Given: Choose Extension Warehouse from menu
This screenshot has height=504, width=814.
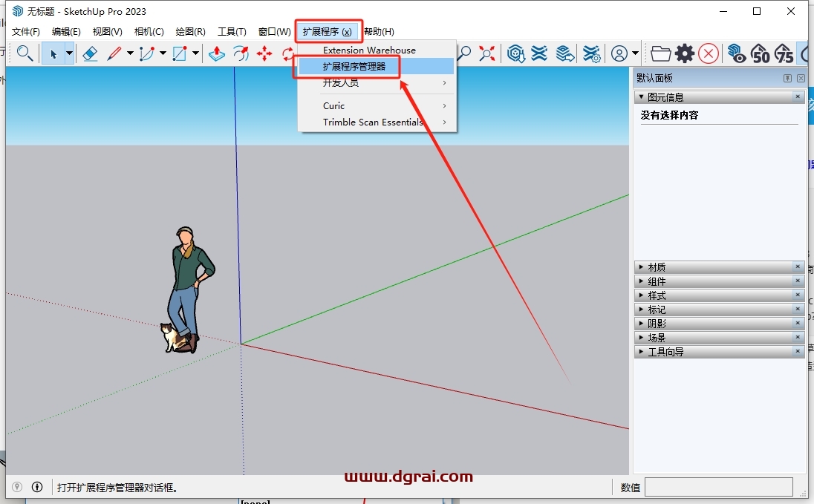Looking at the screenshot, I should coord(377,50).
